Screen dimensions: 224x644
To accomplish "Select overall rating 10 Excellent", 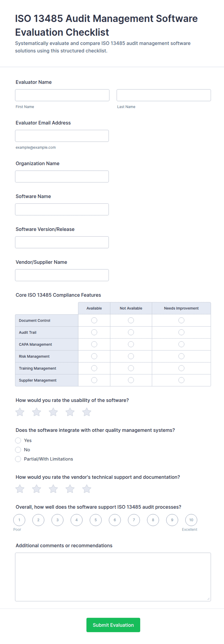I will (x=191, y=520).
